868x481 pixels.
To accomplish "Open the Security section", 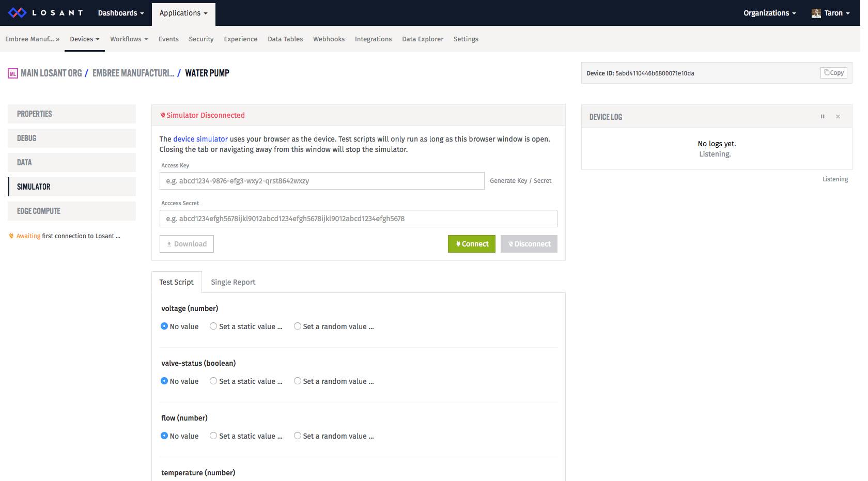I will tap(201, 39).
